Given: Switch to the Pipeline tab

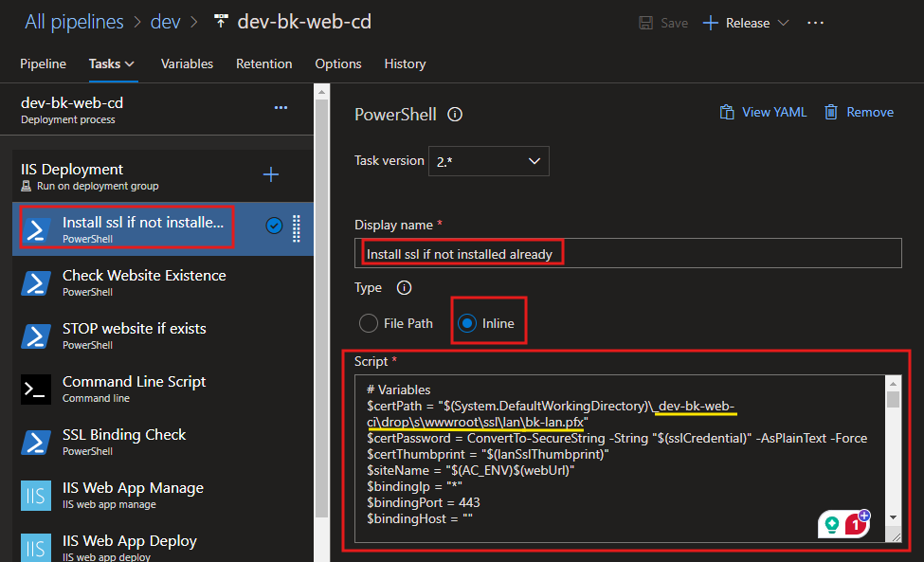Looking at the screenshot, I should [x=43, y=63].
